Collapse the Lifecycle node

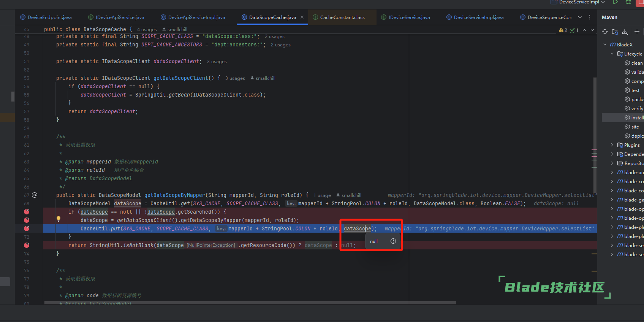(612, 54)
